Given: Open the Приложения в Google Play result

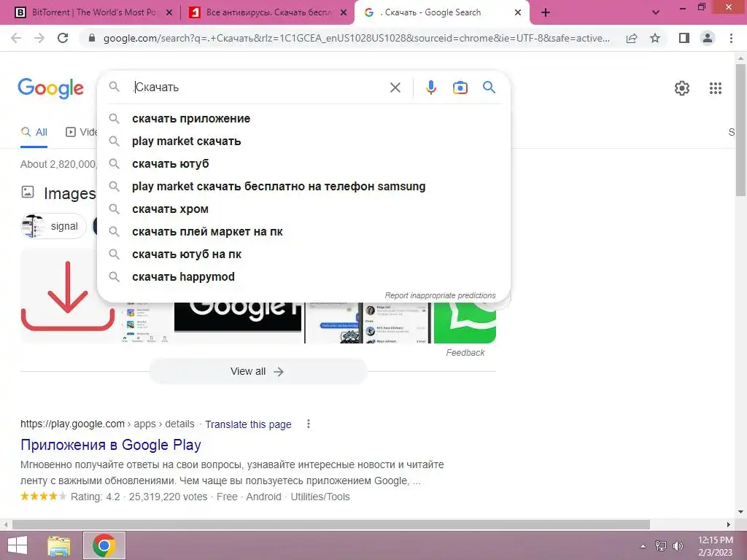Looking at the screenshot, I should [x=111, y=445].
